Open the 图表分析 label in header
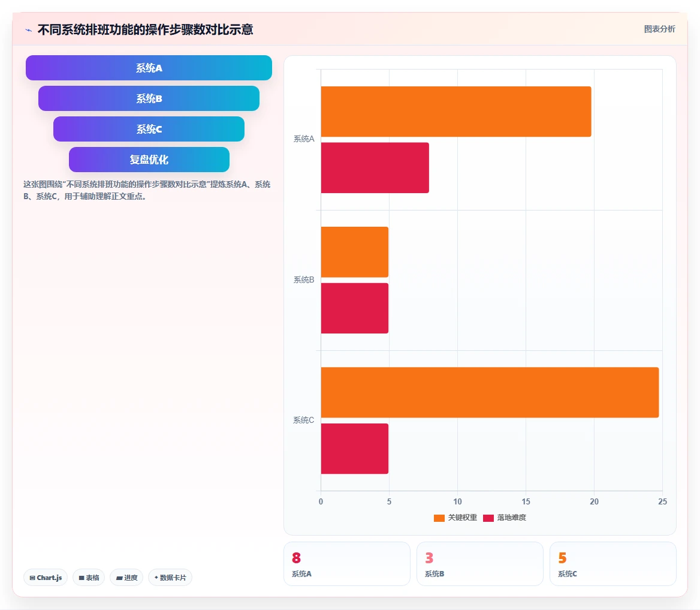Image resolution: width=700 pixels, height=610 pixels. point(659,29)
